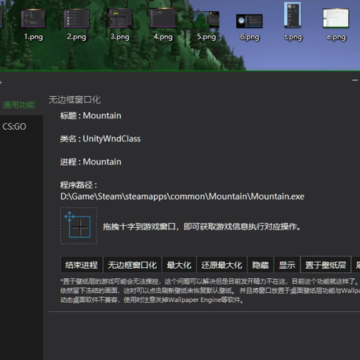Image resolution: width=360 pixels, height=360 pixels.
Task: Click the 最大化 button
Action: (179, 265)
